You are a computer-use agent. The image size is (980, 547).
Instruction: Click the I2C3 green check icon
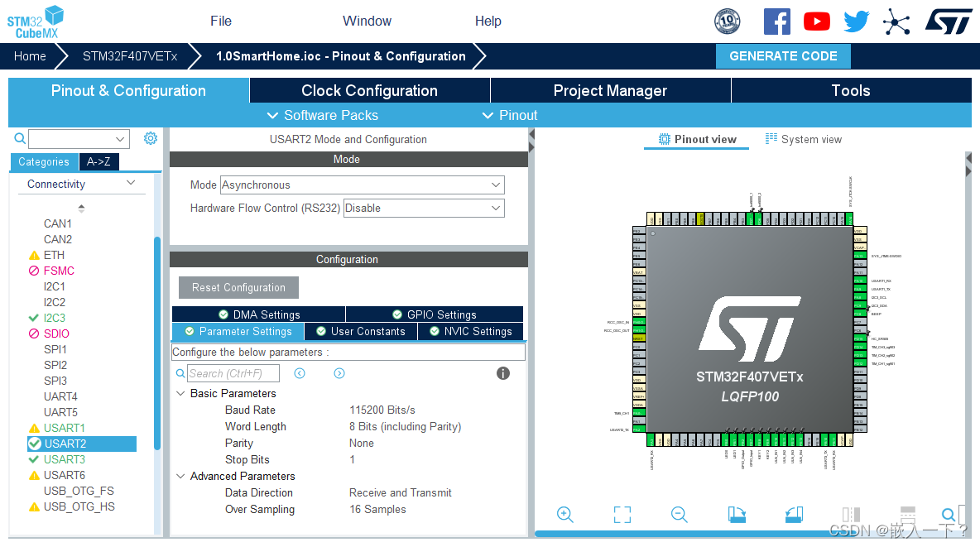coord(34,318)
